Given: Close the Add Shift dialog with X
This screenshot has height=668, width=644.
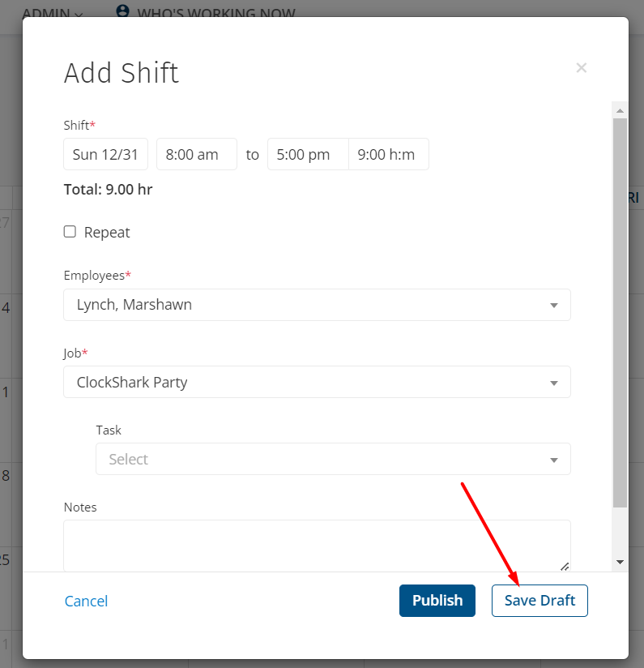Looking at the screenshot, I should pyautogui.click(x=581, y=68).
